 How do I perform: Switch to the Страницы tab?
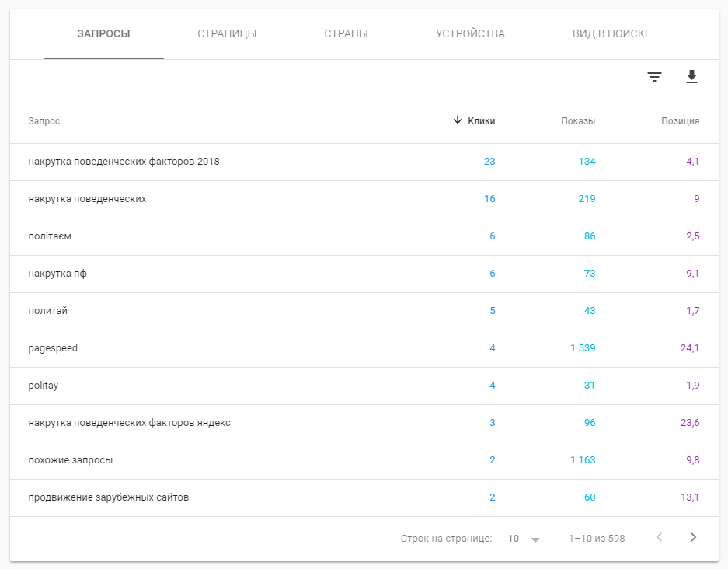227,34
